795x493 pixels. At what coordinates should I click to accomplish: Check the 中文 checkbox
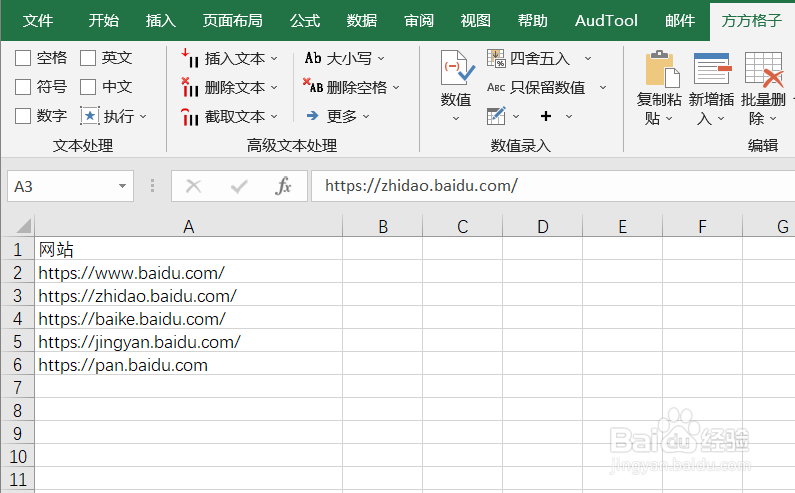click(88, 87)
